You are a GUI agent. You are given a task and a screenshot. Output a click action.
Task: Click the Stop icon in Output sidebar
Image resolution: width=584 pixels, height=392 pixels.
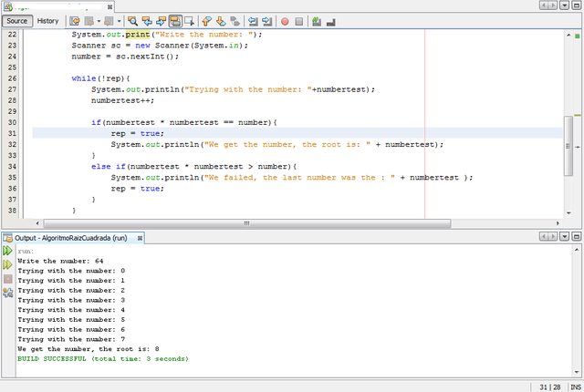tap(7, 279)
